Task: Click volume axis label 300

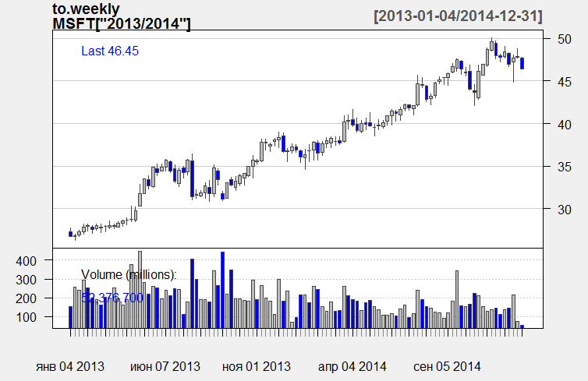Action: click(27, 280)
